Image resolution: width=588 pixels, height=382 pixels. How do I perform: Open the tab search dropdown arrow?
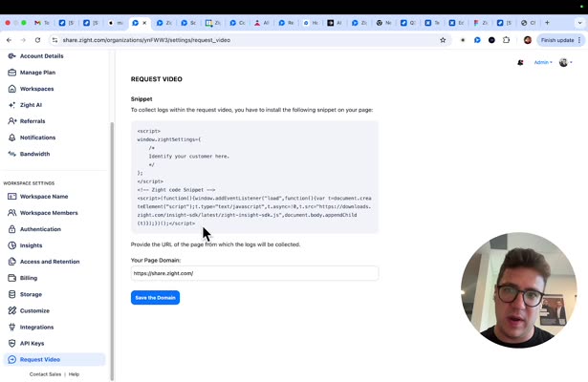pos(579,23)
